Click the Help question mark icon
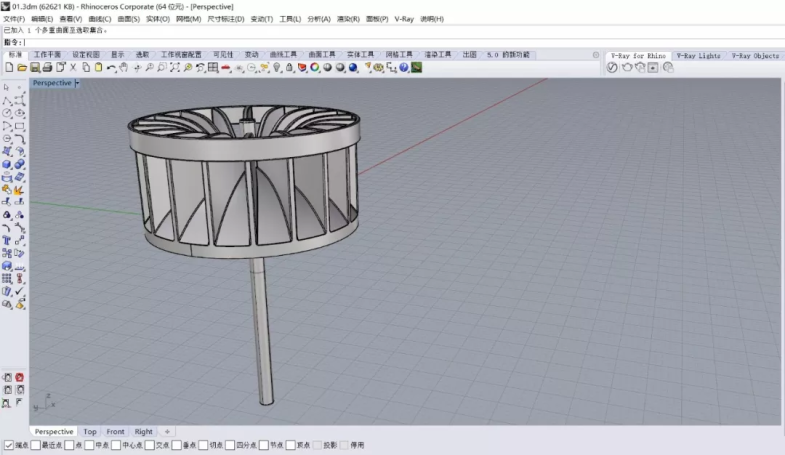The height and width of the screenshot is (455, 785). click(x=404, y=68)
